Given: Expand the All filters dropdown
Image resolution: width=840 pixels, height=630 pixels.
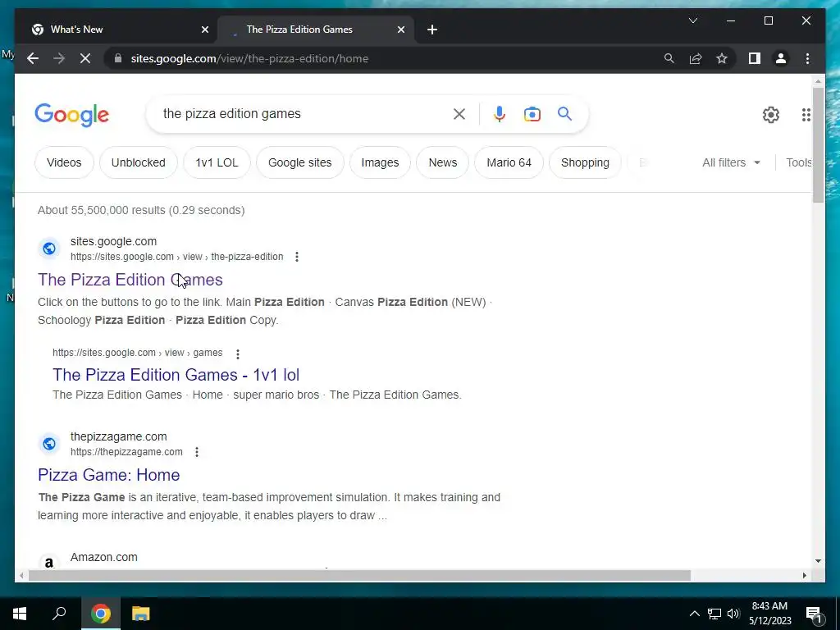Looking at the screenshot, I should pos(731,162).
